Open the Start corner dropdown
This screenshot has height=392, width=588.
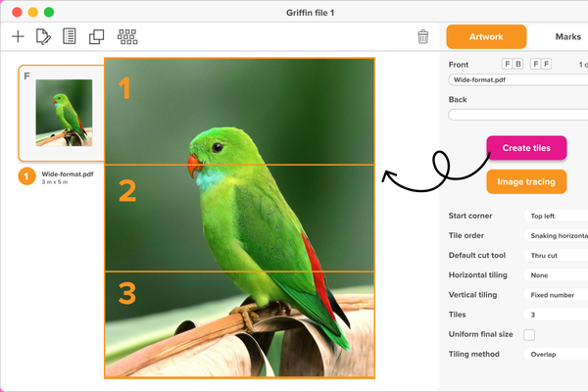556,216
